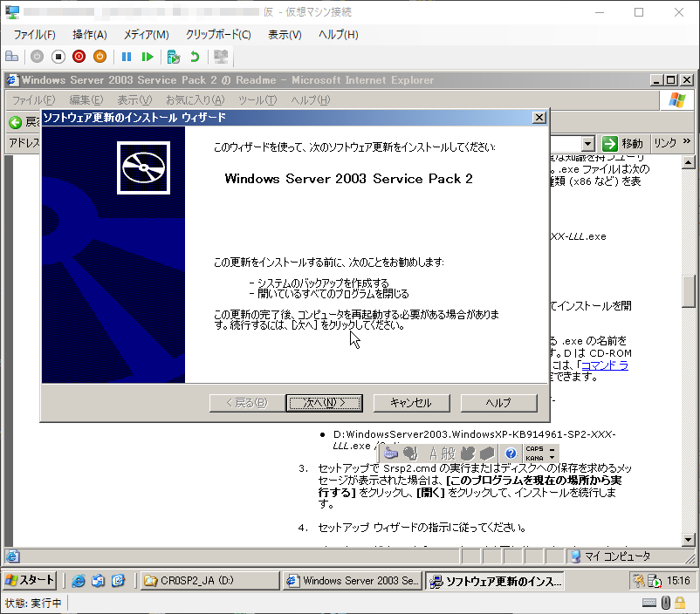Pause the virtual machine
The image size is (700, 614).
(127, 57)
